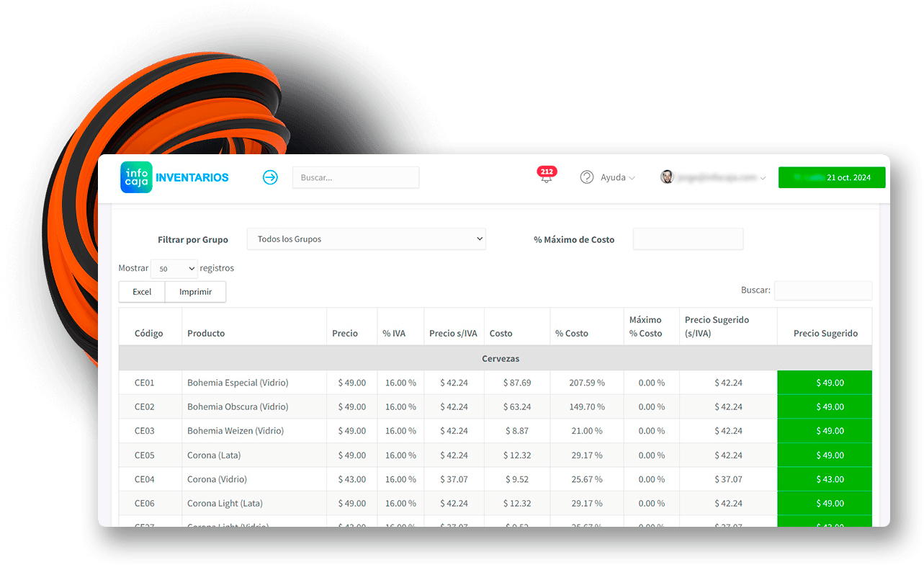Open the Todos los Grupos filter dropdown
The image size is (924, 565).
[x=367, y=239]
